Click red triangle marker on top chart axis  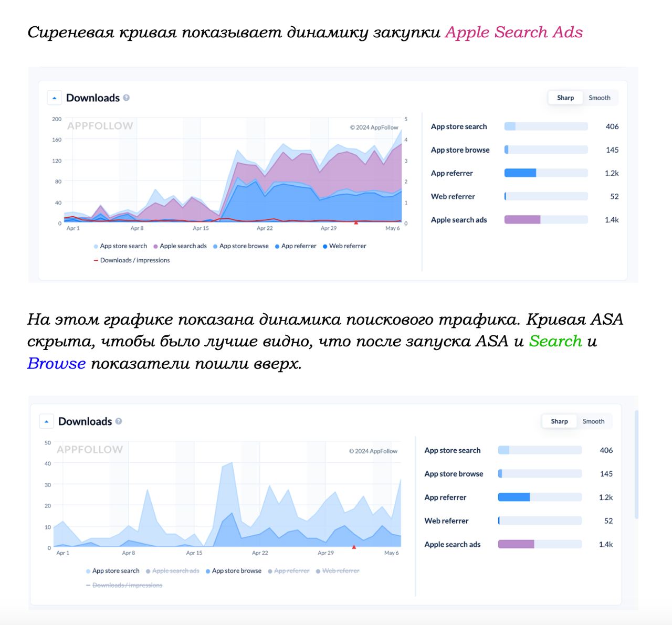point(356,223)
